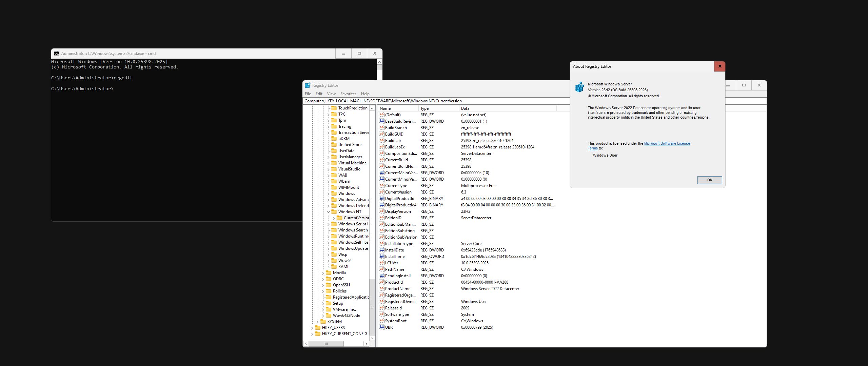Click the InstallDate DWORD value icon
The height and width of the screenshot is (366, 868).
click(381, 250)
